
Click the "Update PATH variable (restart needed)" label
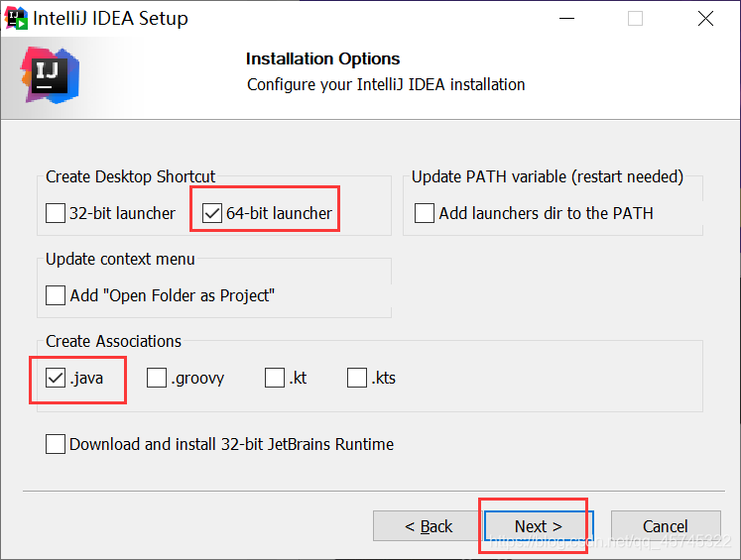548,176
